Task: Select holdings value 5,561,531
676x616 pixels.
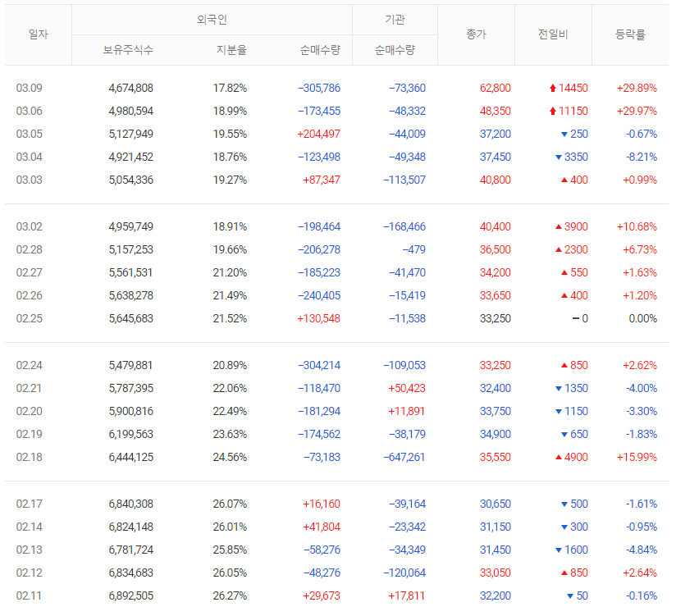Action: 131,272
